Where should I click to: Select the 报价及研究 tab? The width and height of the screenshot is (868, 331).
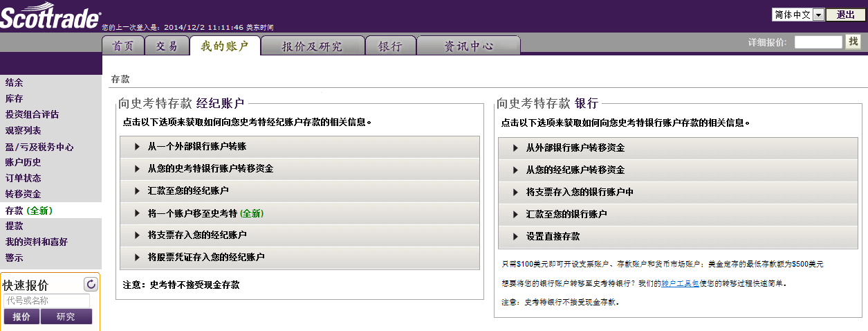(312, 46)
